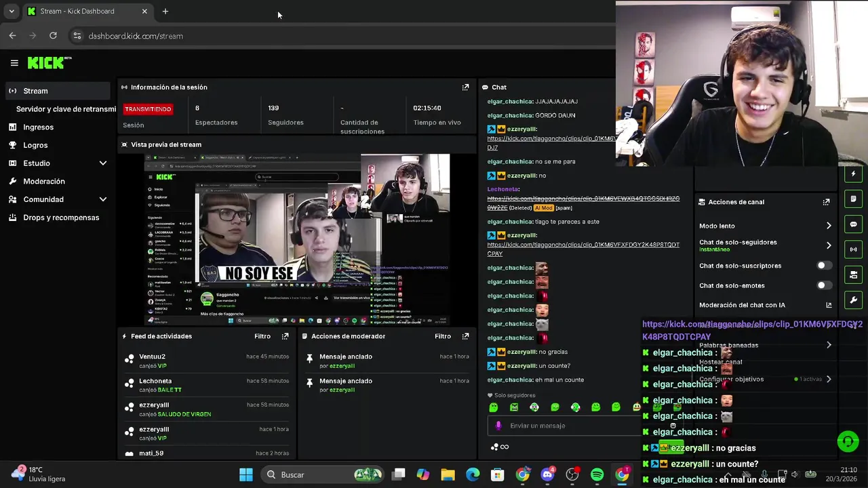Reload the dashboard page
This screenshot has height=488, width=868.
coord(53,36)
